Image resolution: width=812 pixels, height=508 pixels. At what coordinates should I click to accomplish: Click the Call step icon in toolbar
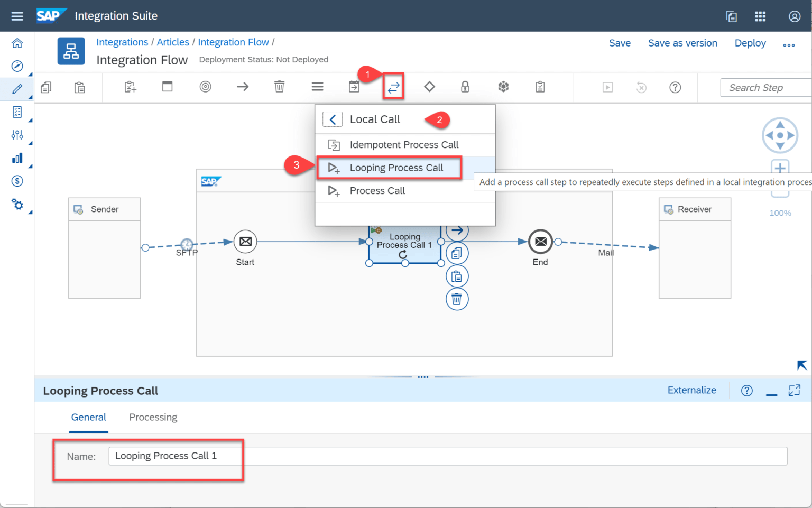393,87
